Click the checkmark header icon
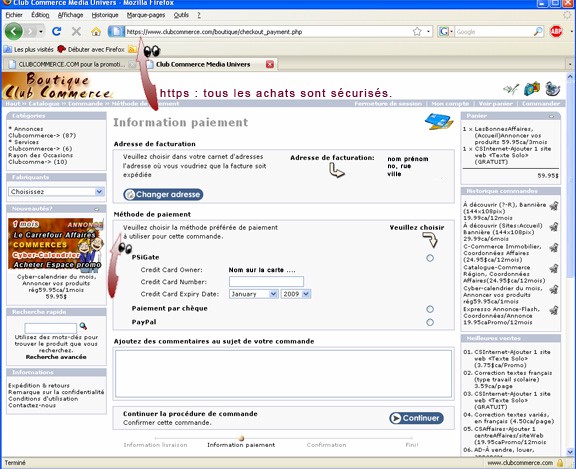This screenshot has width=576, height=469. pos(511,89)
